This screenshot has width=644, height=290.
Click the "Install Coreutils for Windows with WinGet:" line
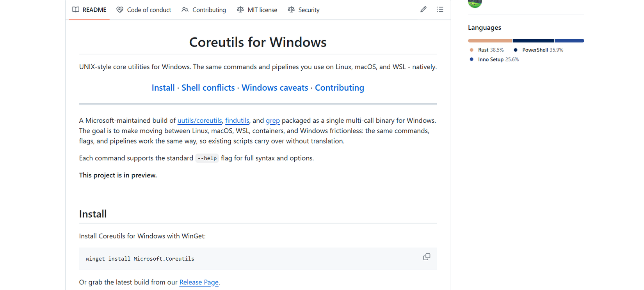[x=142, y=236]
